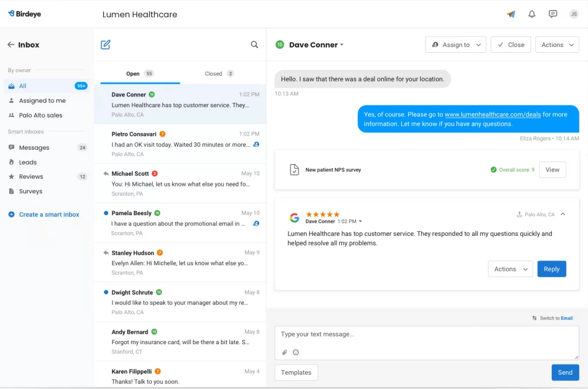Send the text message
This screenshot has width=588, height=389.
565,372
